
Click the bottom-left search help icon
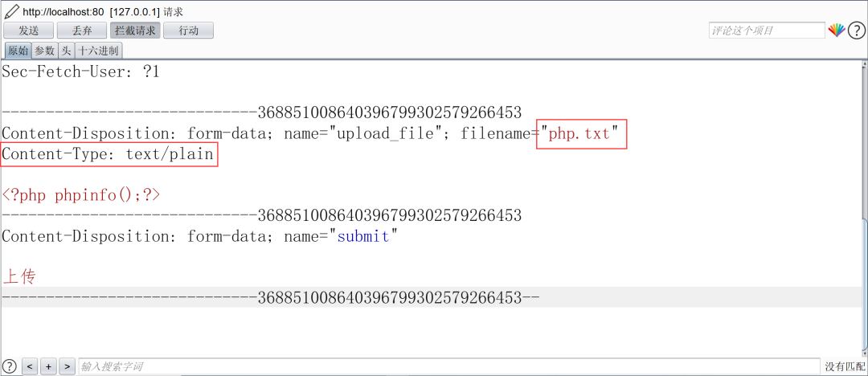tap(10, 366)
